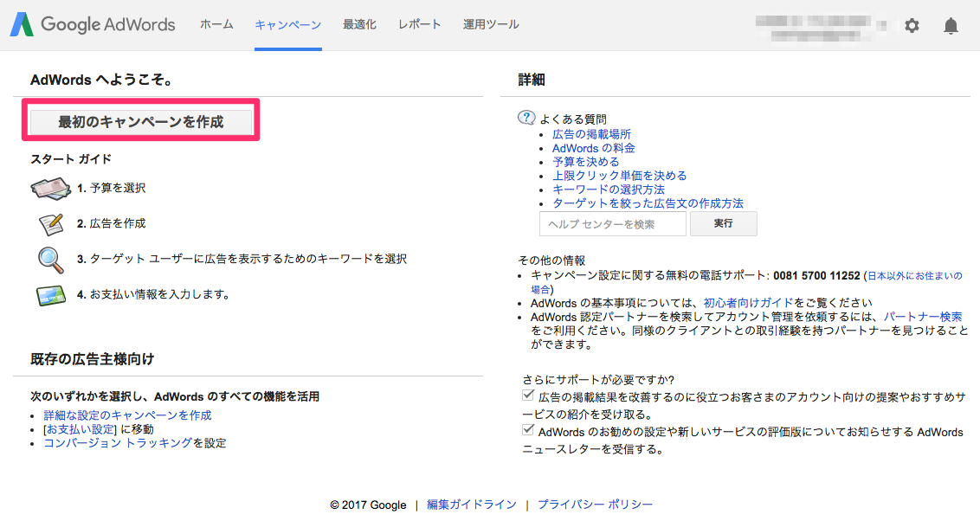Click the question mark help icon
This screenshot has height=521, width=980.
[x=526, y=118]
